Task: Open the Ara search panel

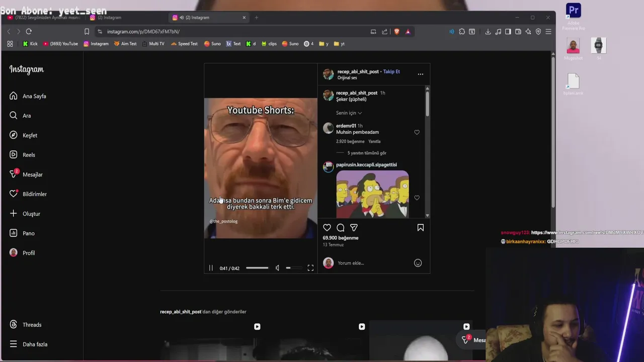Action: point(20,116)
